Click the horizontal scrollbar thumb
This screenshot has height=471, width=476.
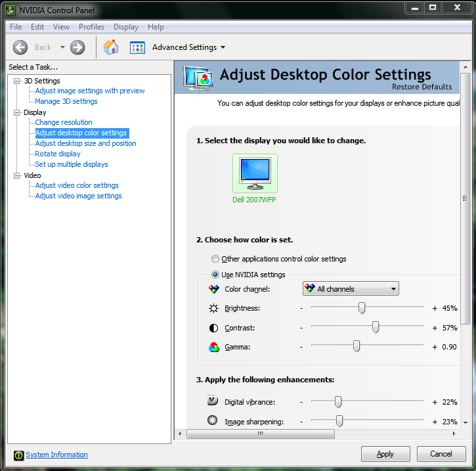(x=261, y=434)
